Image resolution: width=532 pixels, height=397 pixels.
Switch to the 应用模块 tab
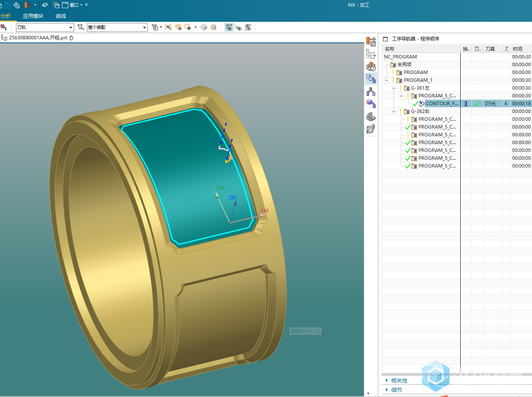(33, 16)
